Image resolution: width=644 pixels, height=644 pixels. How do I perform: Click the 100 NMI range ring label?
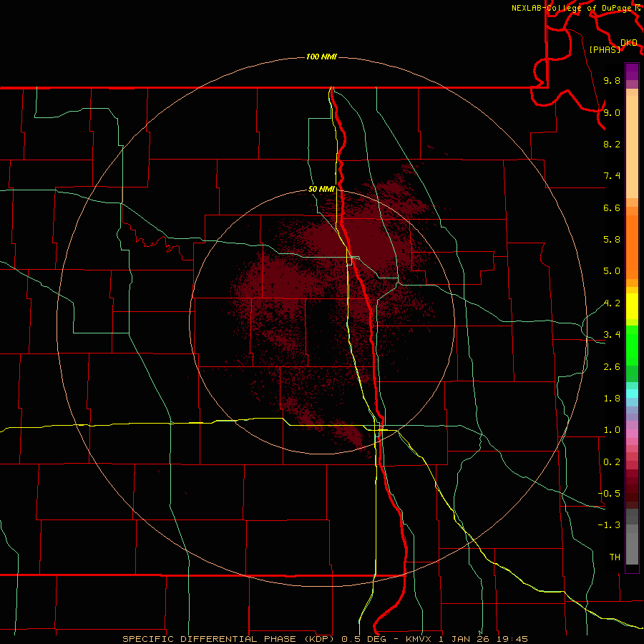[x=321, y=57]
